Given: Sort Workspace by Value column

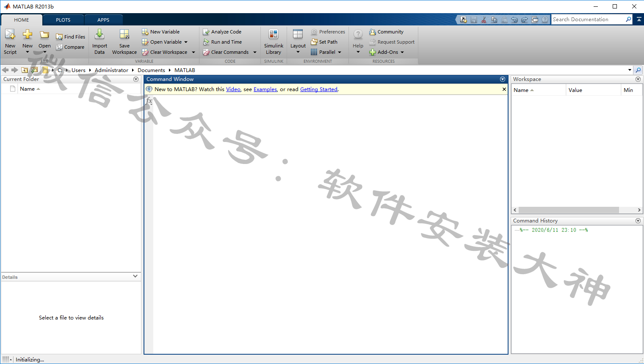Looking at the screenshot, I should [x=593, y=90].
